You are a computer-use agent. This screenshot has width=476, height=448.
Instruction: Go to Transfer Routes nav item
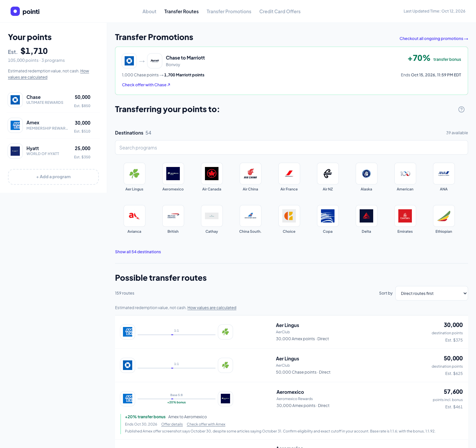click(x=181, y=12)
